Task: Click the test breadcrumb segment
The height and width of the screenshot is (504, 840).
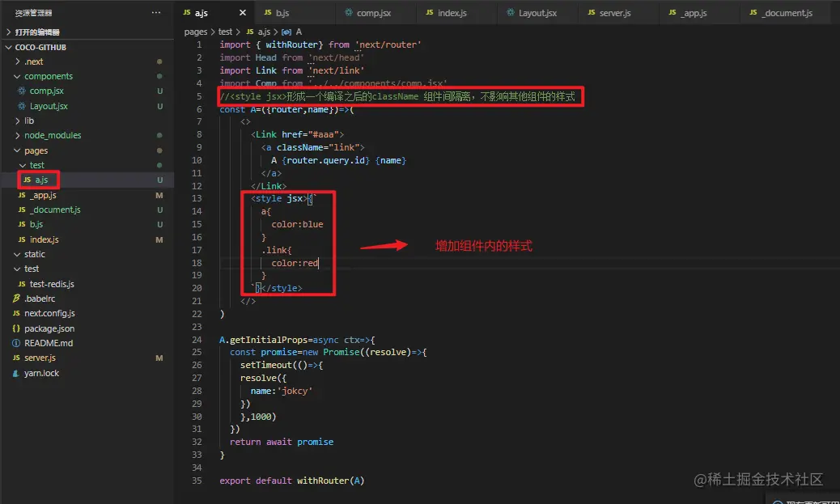Action: click(225, 32)
